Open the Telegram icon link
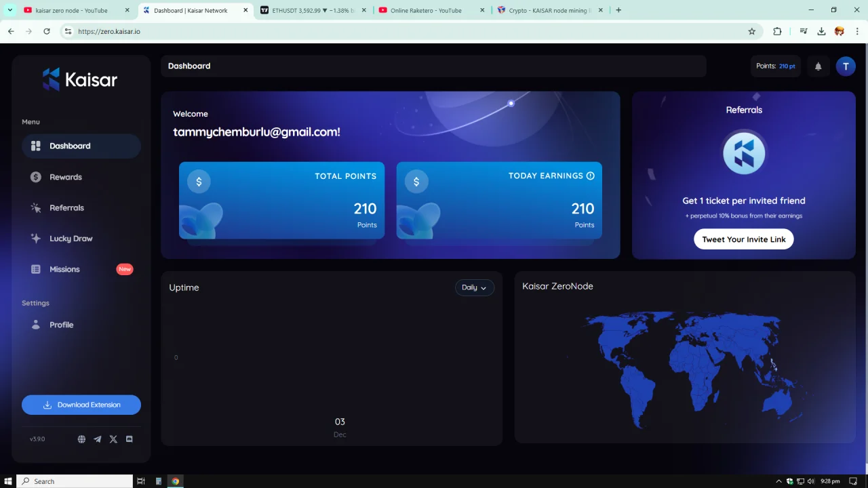The height and width of the screenshot is (488, 868). pyautogui.click(x=98, y=439)
